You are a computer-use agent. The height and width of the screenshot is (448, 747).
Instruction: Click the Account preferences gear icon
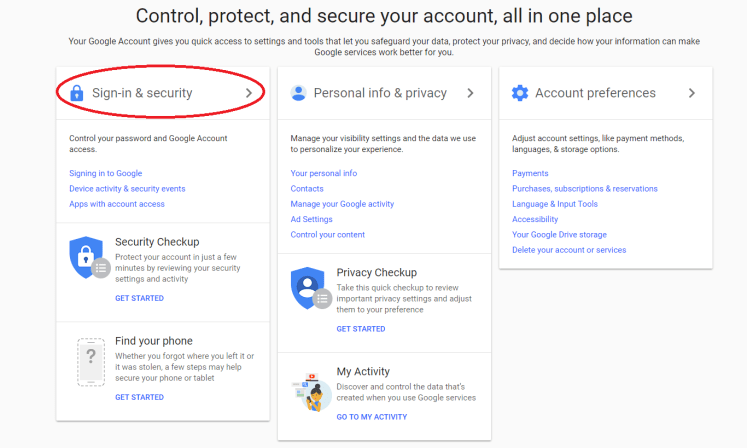click(x=520, y=93)
